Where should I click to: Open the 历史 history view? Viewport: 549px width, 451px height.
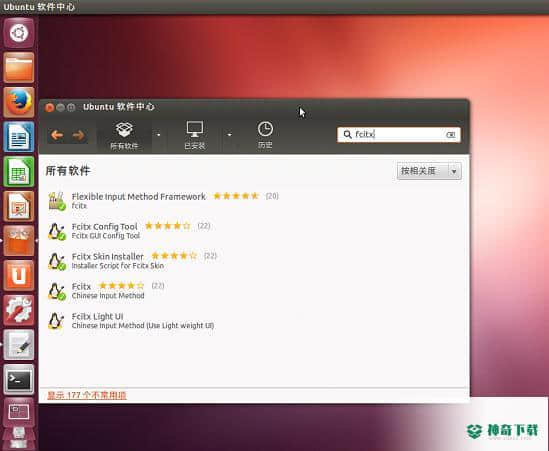(x=265, y=136)
